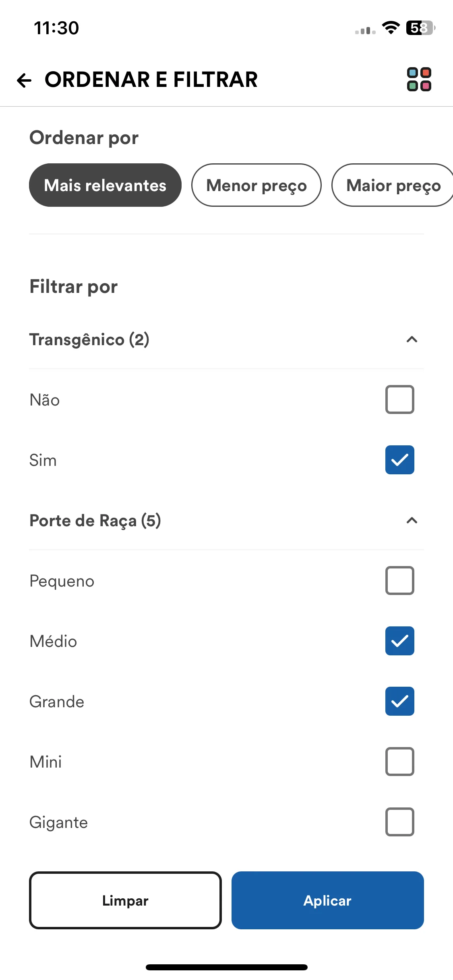Apply filters with Aplicar button
453x980 pixels.
point(328,900)
